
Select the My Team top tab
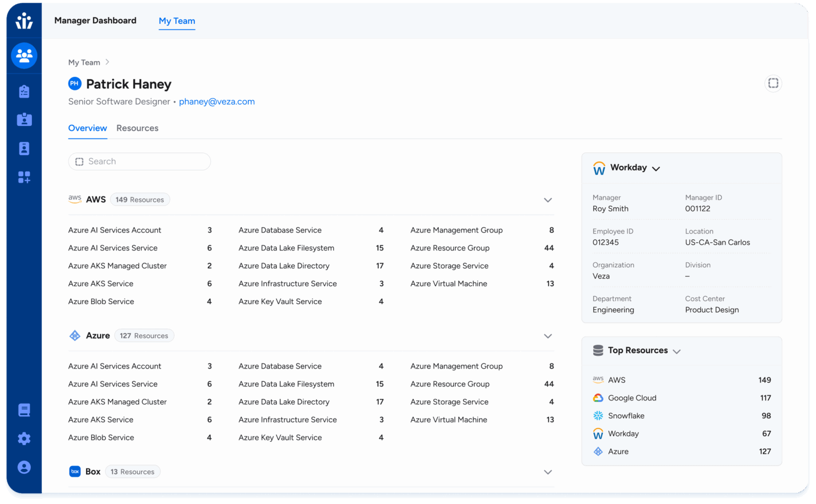[x=177, y=21]
